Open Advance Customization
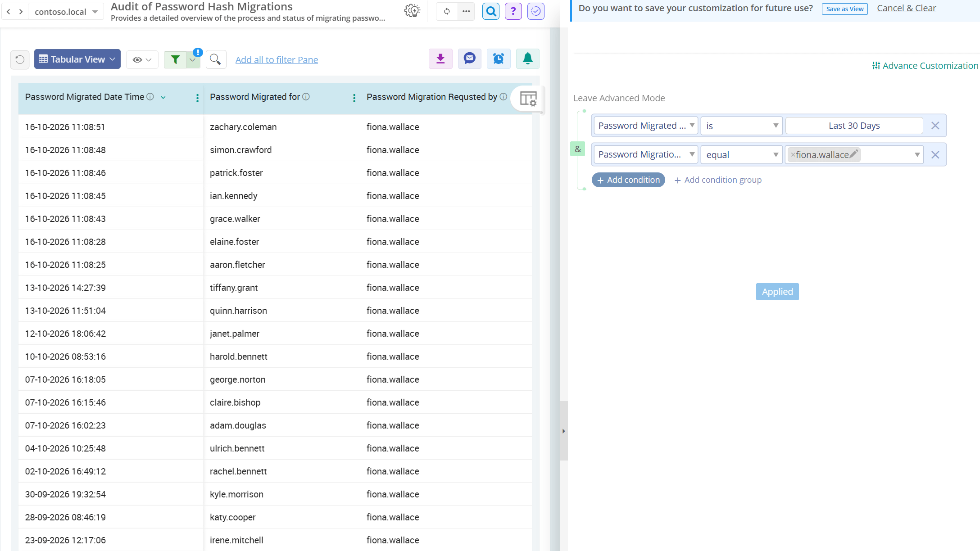 [925, 66]
